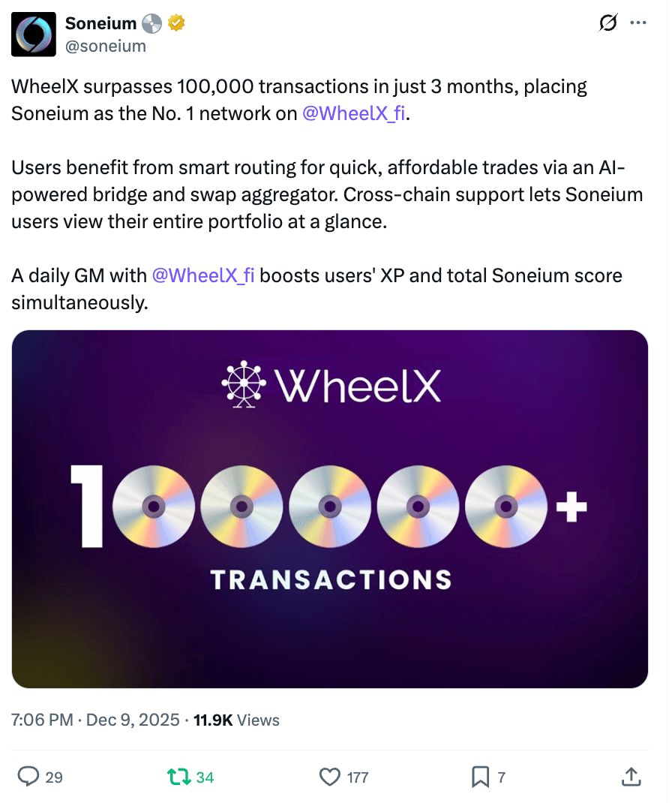Click the Soneium display name

(101, 24)
